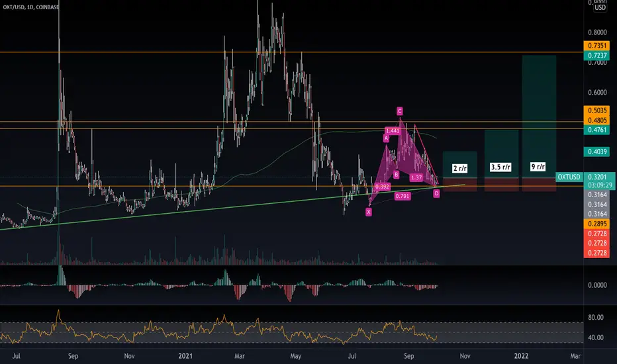The height and width of the screenshot is (364, 617).
Task: Click the 1.441 pattern ratio label
Action: coord(393,130)
